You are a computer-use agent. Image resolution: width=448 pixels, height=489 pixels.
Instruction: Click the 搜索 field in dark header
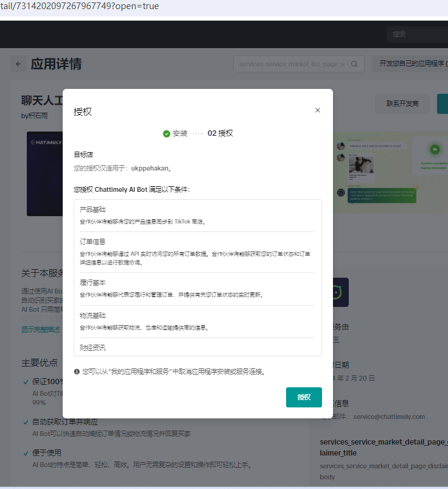[x=417, y=34]
